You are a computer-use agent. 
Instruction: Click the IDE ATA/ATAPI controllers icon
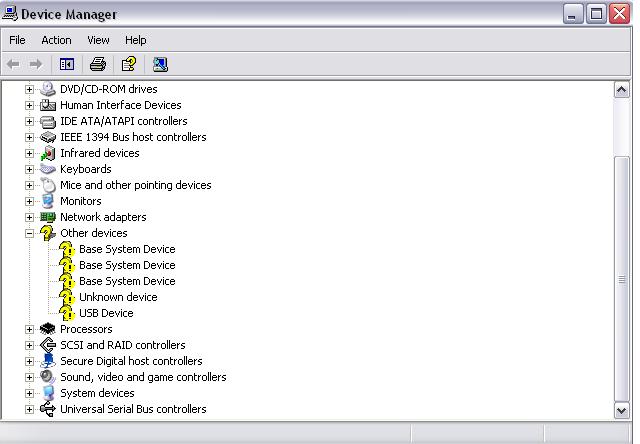48,121
